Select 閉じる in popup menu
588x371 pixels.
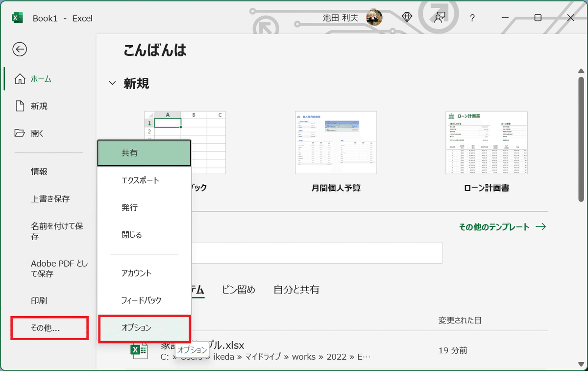[144, 235]
